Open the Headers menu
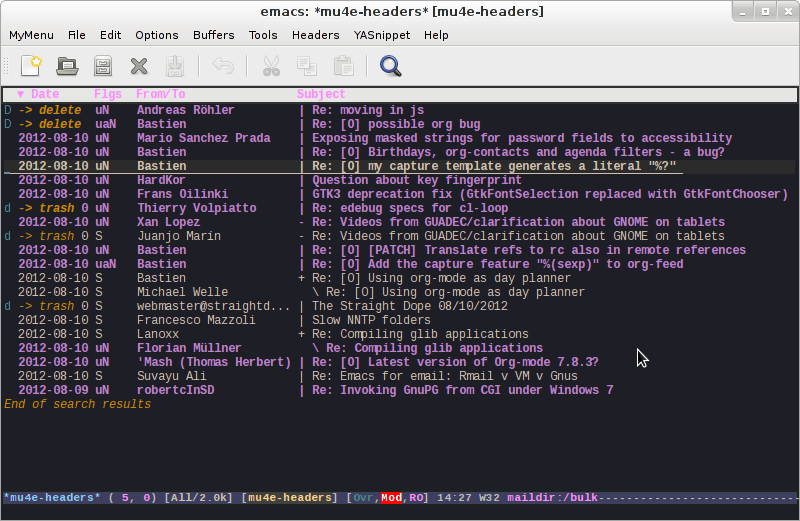This screenshot has width=800, height=521. (315, 35)
